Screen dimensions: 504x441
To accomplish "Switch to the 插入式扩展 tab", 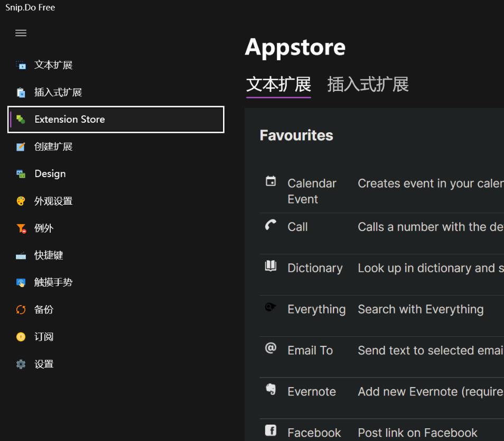I will (x=368, y=85).
